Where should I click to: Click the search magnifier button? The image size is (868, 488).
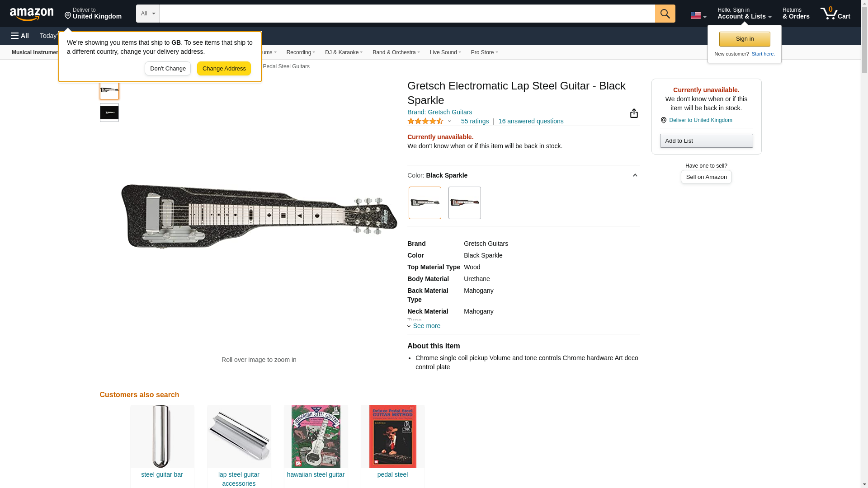(665, 14)
